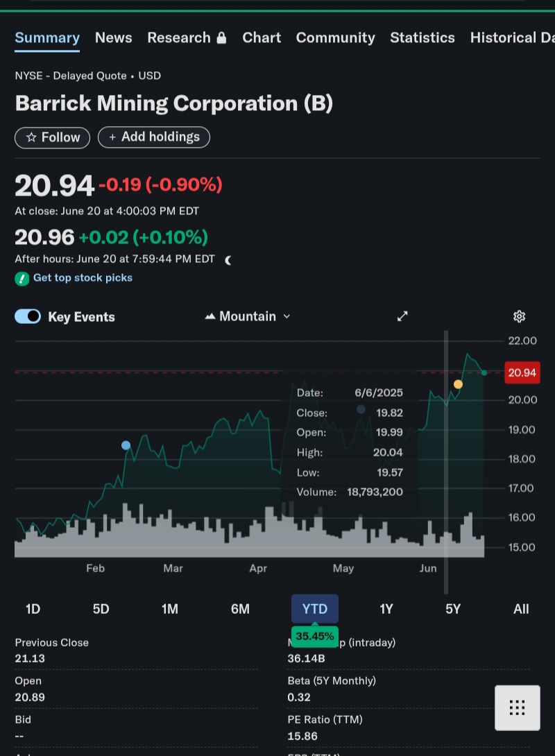Click the -0.19 (-0.90%) change text
Image resolution: width=555 pixels, height=756 pixels.
(160, 184)
